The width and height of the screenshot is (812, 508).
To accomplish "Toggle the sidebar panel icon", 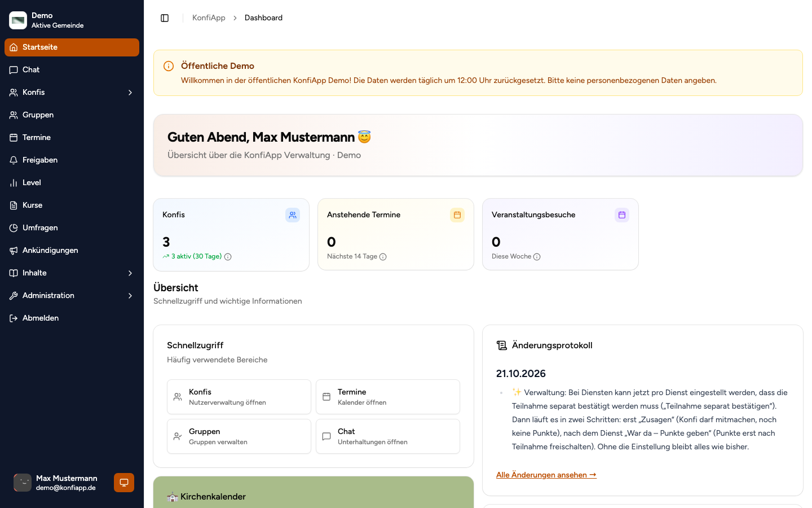I will click(x=165, y=18).
